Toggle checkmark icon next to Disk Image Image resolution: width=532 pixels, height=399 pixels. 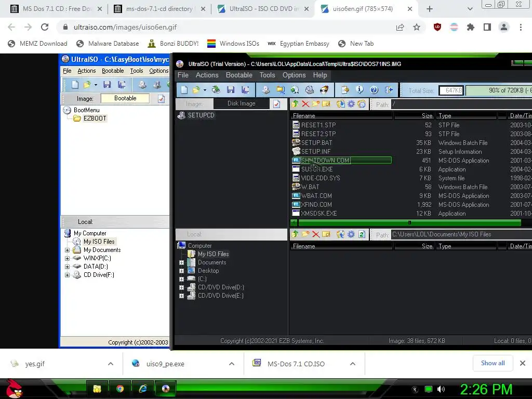pos(276,104)
